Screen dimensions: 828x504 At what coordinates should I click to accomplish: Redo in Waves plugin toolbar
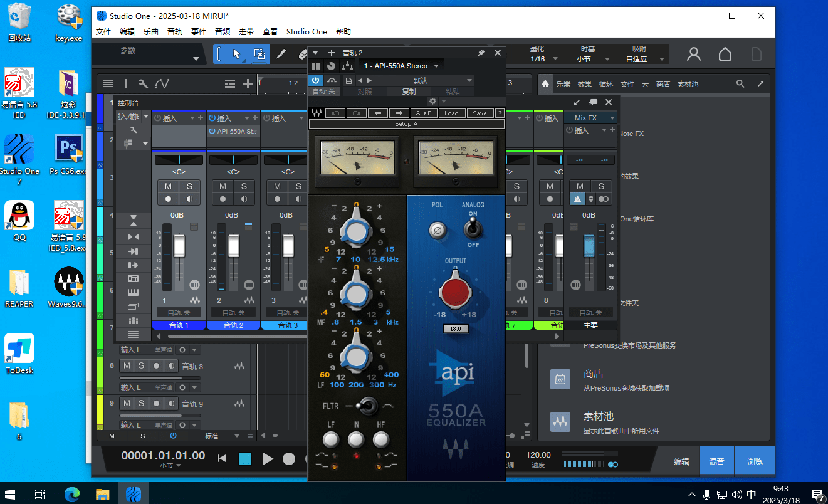click(x=357, y=113)
